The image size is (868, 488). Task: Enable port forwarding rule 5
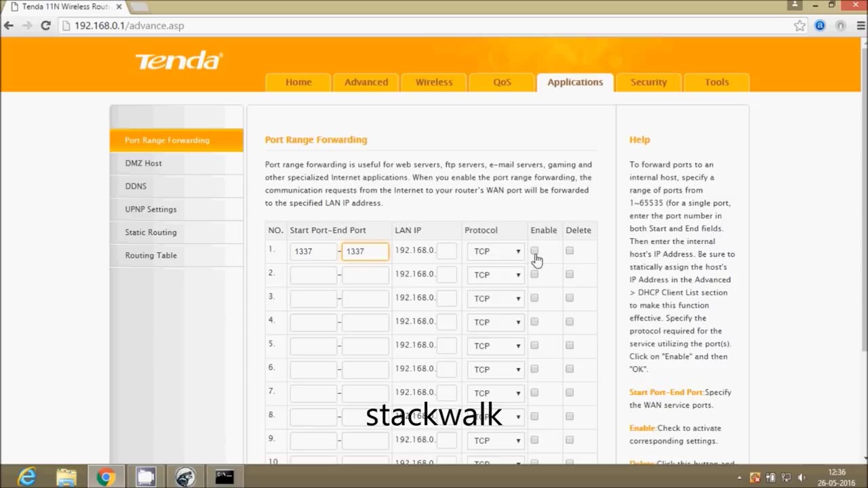[534, 346]
